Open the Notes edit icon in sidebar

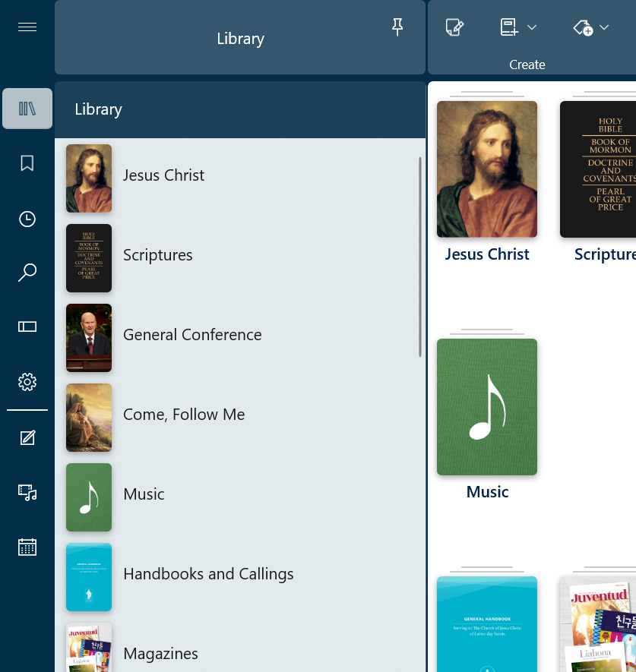27,438
